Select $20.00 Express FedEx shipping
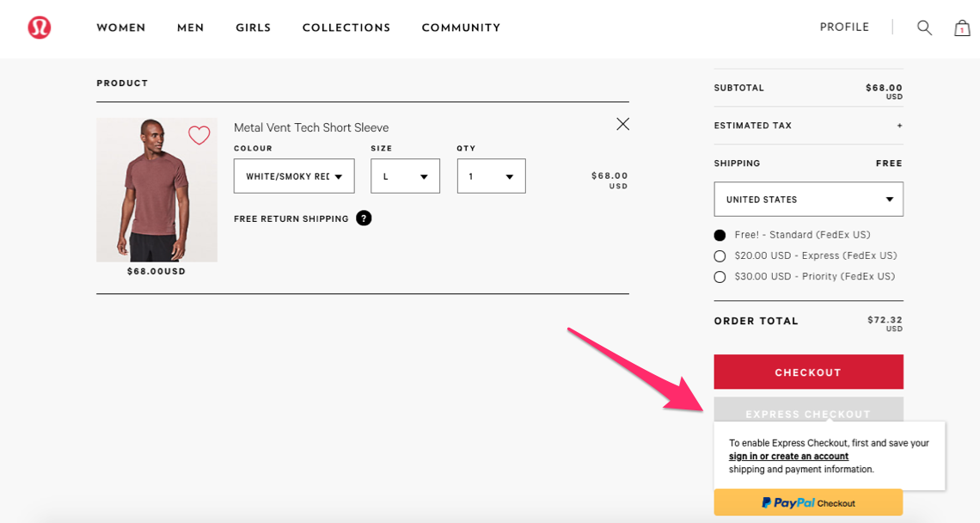980x523 pixels. (720, 255)
